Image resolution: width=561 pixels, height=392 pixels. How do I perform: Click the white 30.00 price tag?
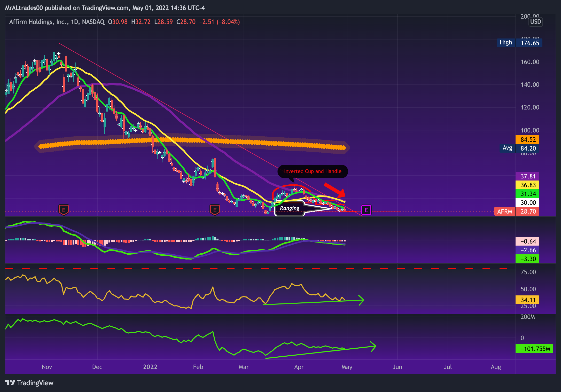coord(527,203)
